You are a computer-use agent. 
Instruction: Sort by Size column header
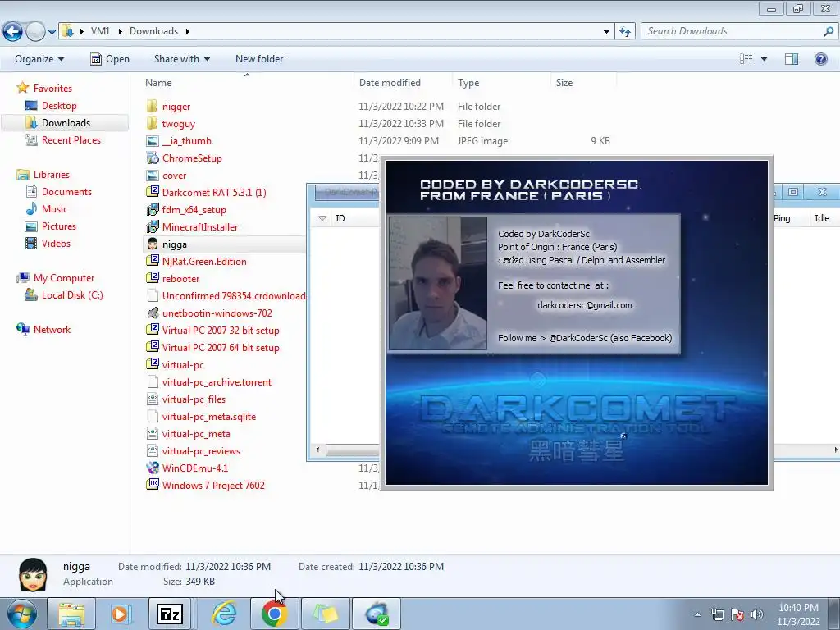tap(564, 83)
